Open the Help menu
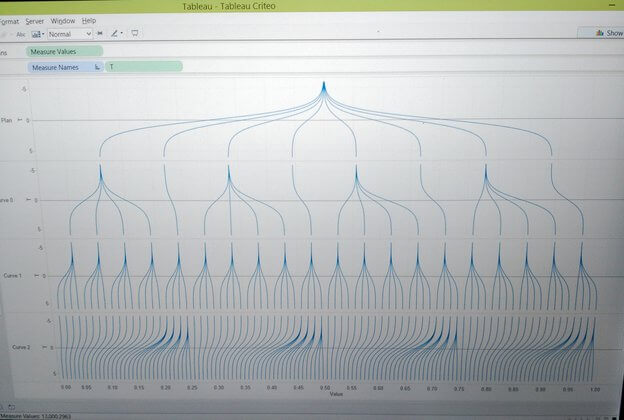 pos(89,20)
